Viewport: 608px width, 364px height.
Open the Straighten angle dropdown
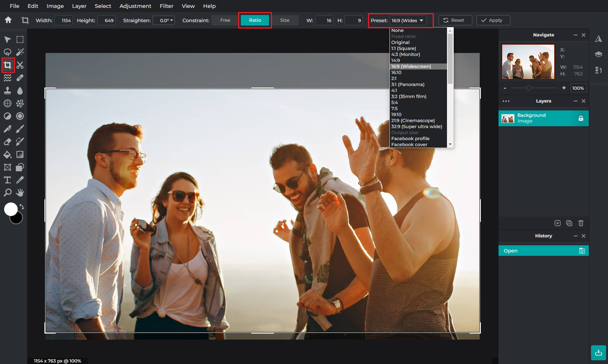pyautogui.click(x=163, y=20)
